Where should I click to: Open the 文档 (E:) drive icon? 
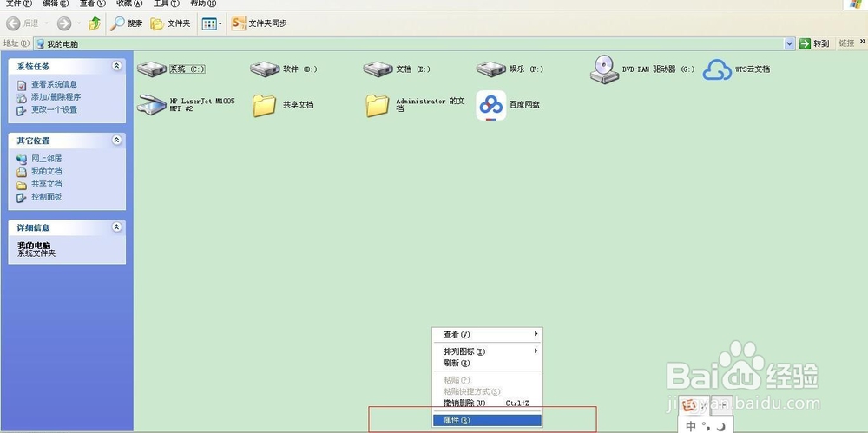[378, 69]
